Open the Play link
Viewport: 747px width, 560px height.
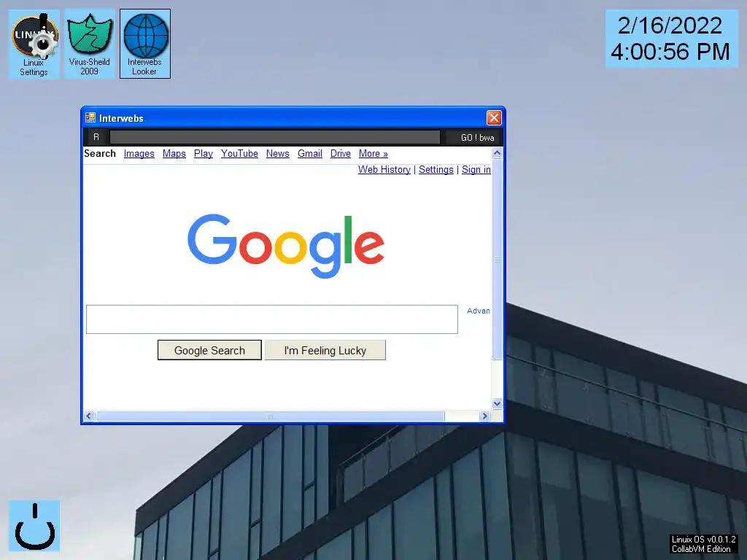tap(204, 153)
